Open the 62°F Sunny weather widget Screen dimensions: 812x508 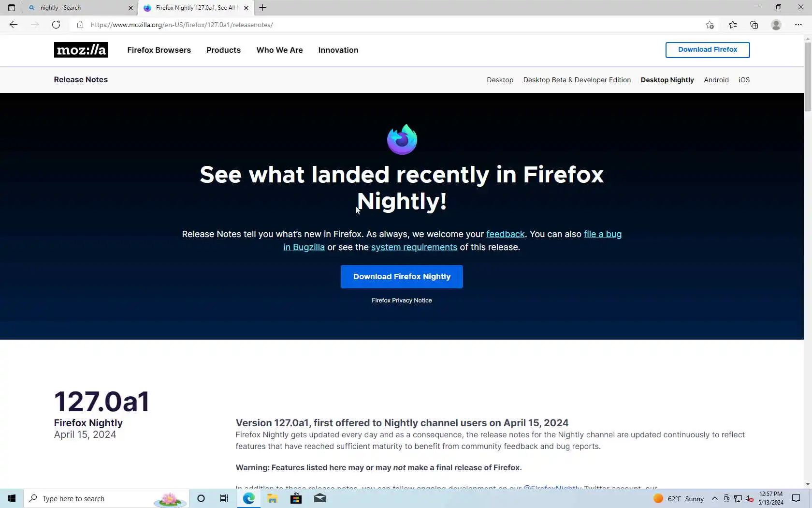[x=679, y=498]
